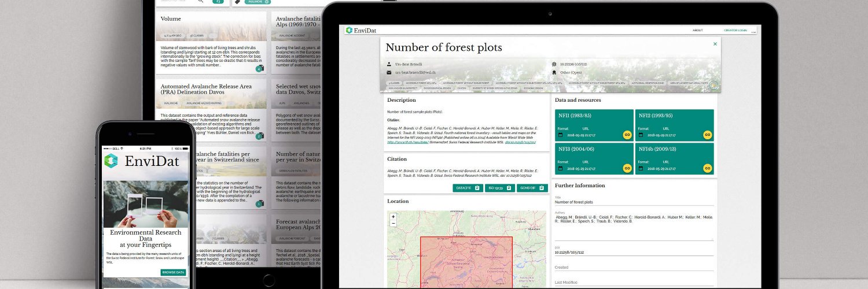
Task: Click the author email address
Action: [x=415, y=73]
